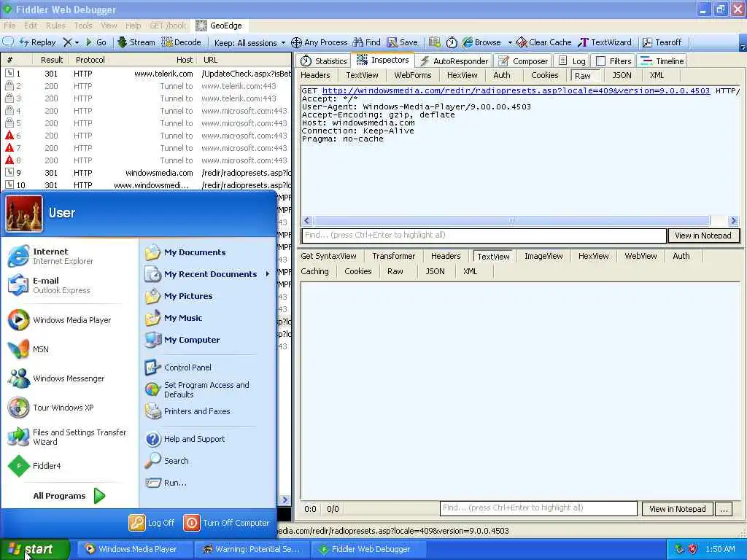Viewport: 747px width, 560px height.
Task: Save sessions using the Save icon
Action: click(x=402, y=42)
